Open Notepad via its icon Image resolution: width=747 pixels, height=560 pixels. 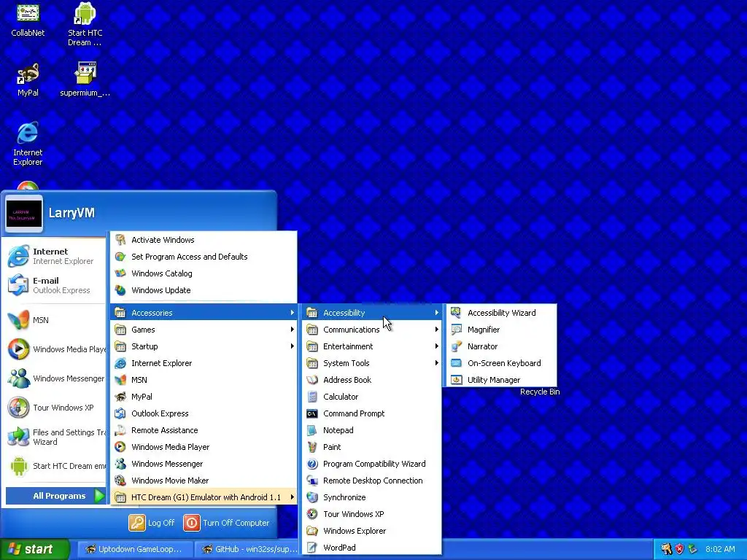312,430
